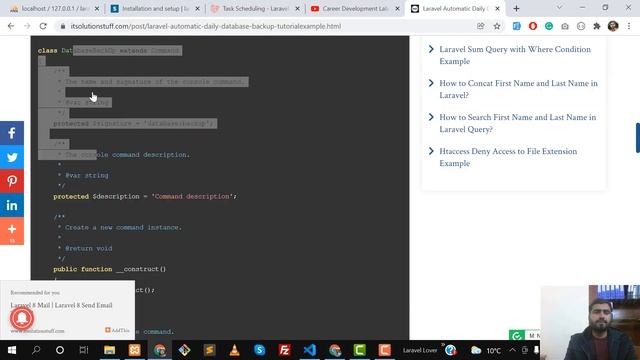
Task: Open the green Grammarly extension icon
Action: coord(549,26)
